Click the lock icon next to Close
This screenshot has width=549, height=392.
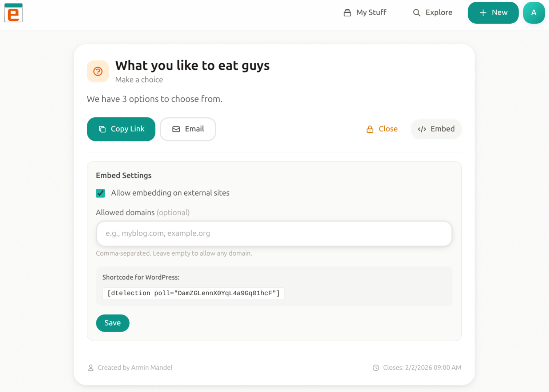coord(369,129)
